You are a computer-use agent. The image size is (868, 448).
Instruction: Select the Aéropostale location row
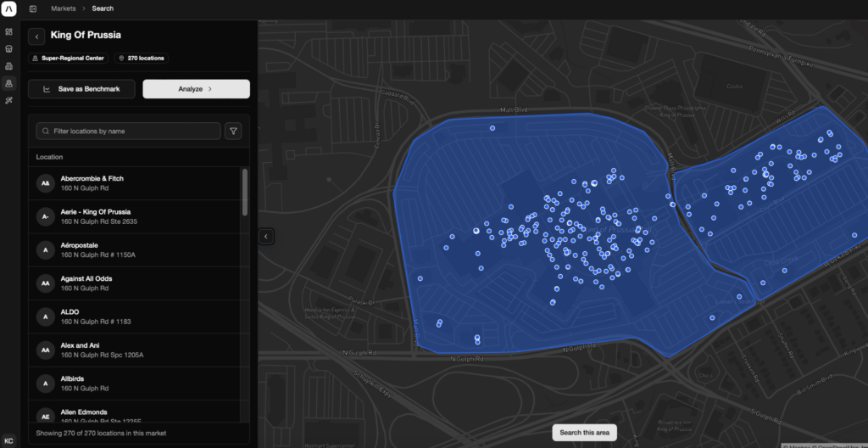pos(135,250)
